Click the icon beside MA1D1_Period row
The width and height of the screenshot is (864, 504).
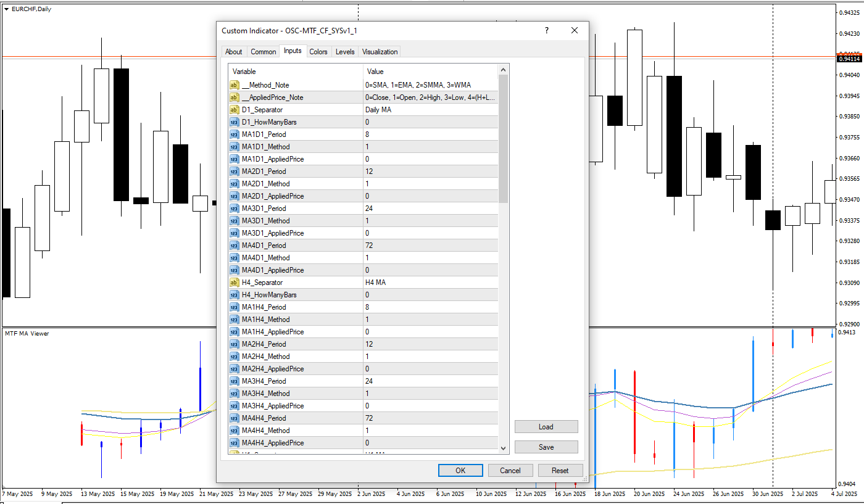(234, 134)
